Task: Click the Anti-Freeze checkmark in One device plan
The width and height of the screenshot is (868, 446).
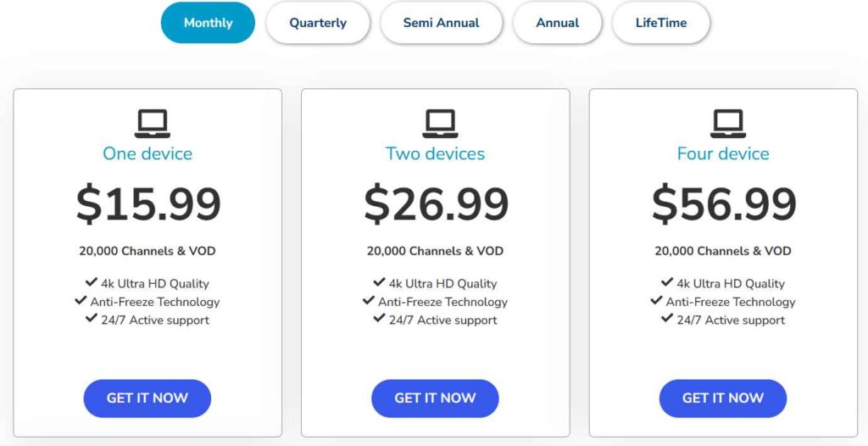Action: click(81, 301)
